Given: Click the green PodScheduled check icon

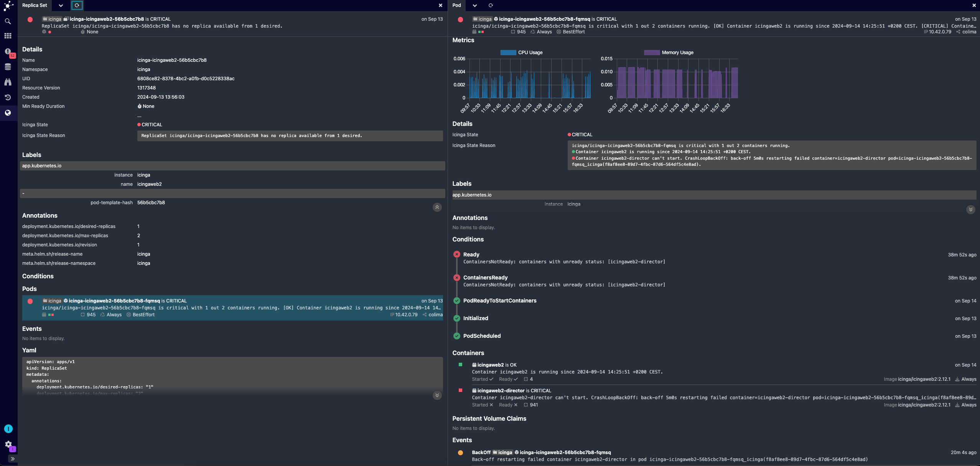Looking at the screenshot, I should coord(456,336).
